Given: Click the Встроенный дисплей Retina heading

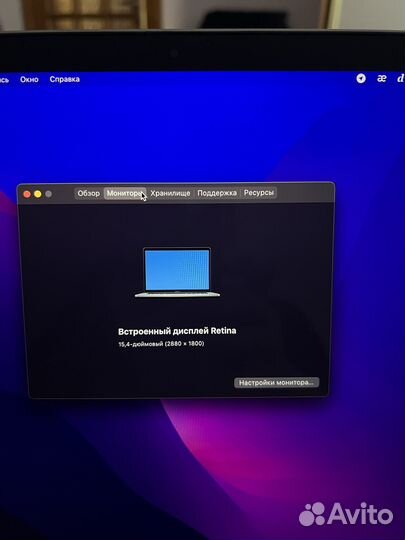Looking at the screenshot, I should [x=177, y=331].
